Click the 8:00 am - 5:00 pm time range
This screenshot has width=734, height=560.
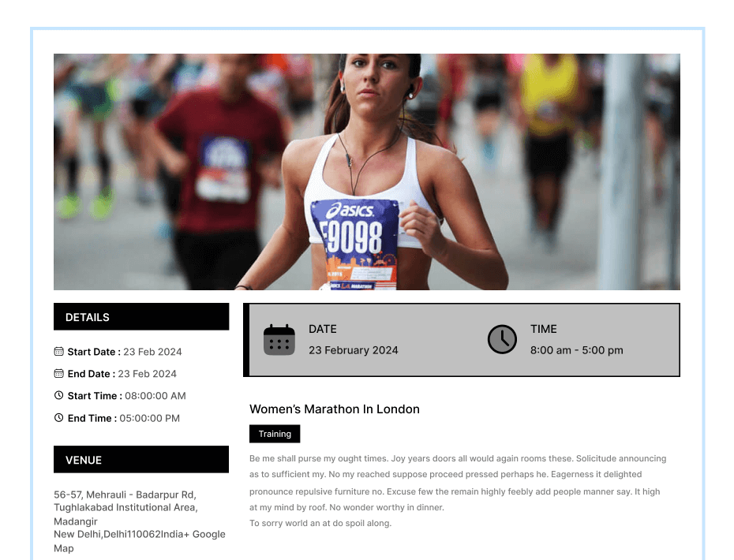[x=576, y=350]
